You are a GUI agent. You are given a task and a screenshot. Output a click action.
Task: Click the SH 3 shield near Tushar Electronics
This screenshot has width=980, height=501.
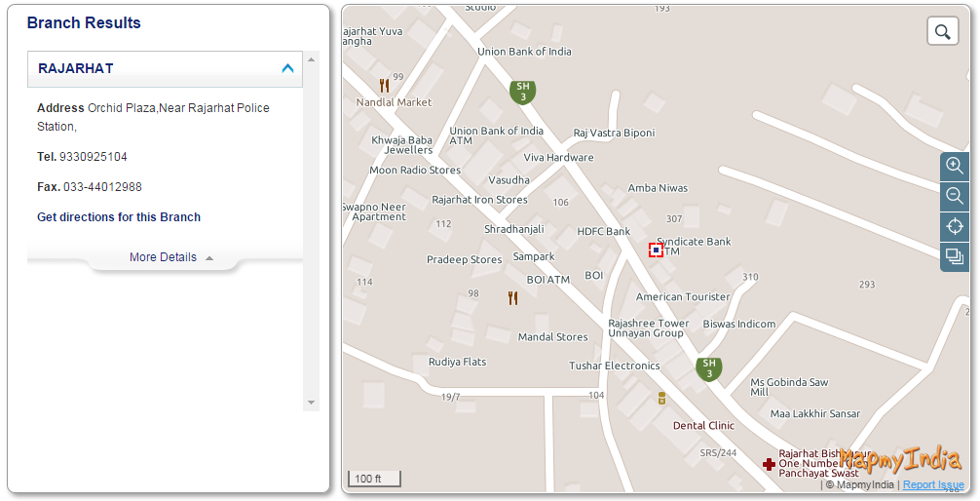pyautogui.click(x=709, y=369)
